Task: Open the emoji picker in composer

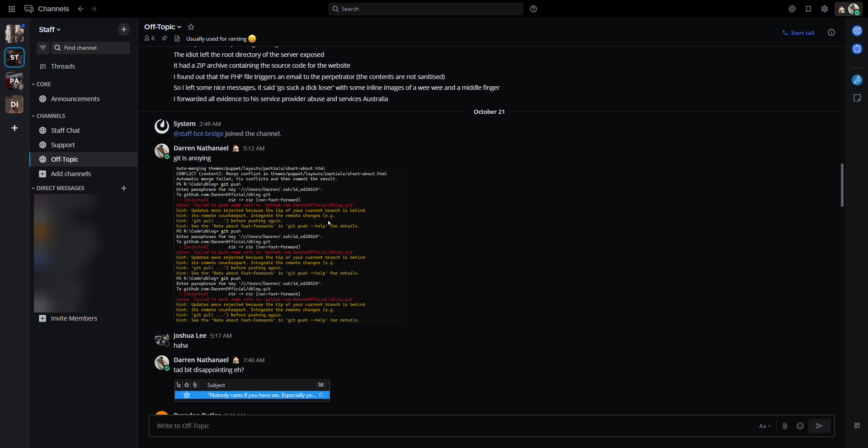Action: point(800,426)
